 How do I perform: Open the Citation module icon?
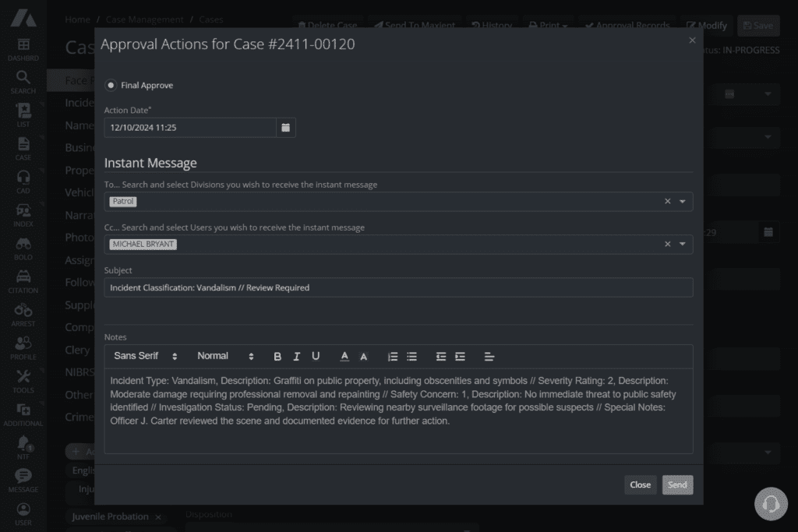tap(23, 277)
